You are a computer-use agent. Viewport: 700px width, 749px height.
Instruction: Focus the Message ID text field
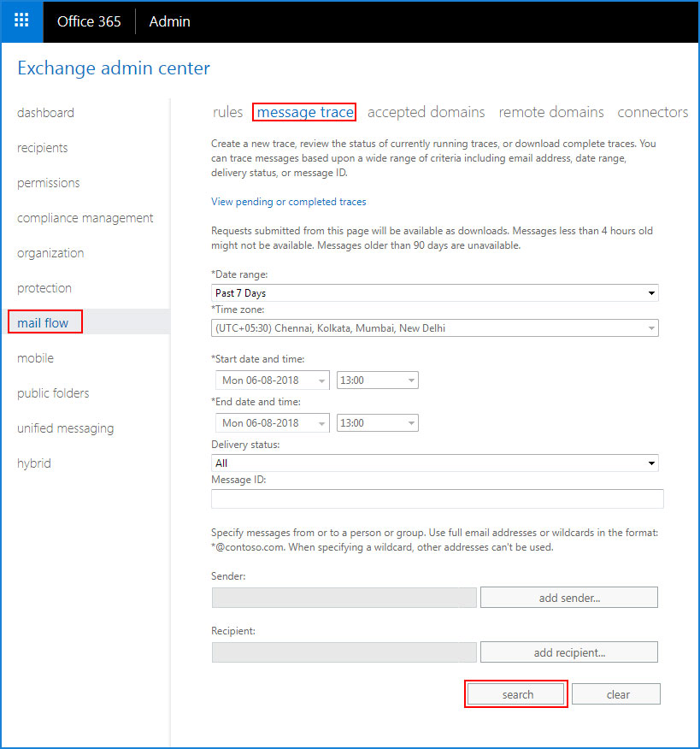click(438, 498)
